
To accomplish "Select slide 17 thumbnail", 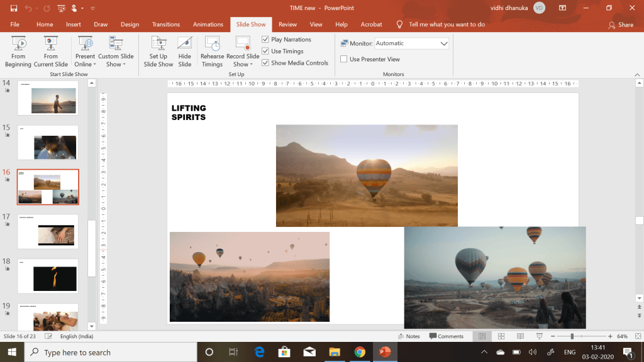I will (x=48, y=231).
